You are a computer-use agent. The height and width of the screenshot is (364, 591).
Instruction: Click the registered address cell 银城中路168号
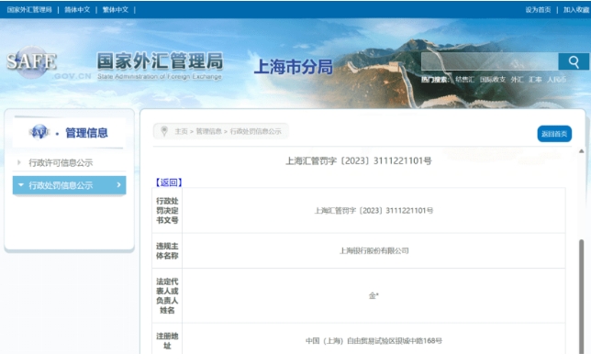[374, 341]
